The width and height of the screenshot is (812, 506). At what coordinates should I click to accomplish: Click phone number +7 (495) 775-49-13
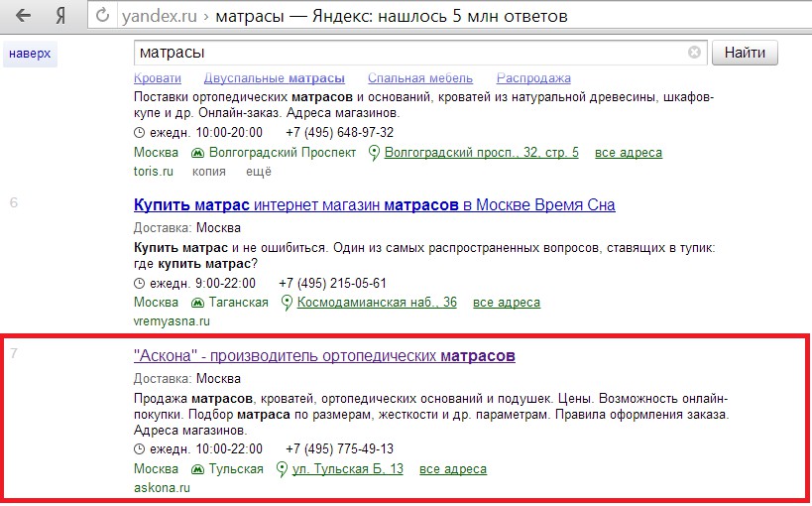[340, 449]
